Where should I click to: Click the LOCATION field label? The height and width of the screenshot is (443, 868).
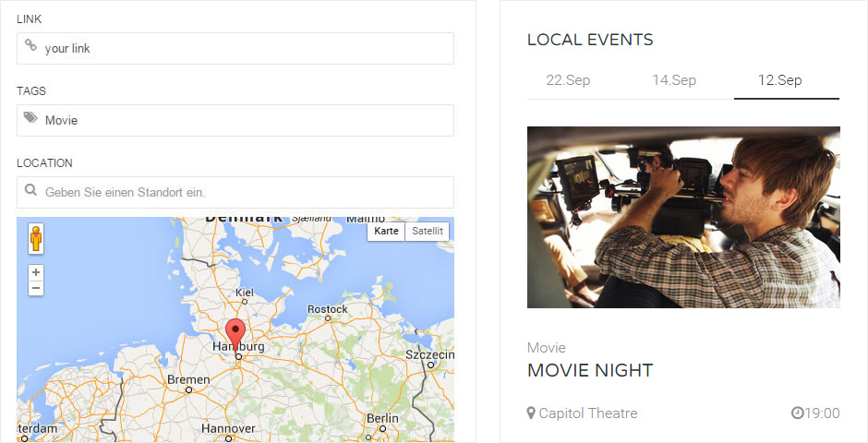tap(44, 163)
